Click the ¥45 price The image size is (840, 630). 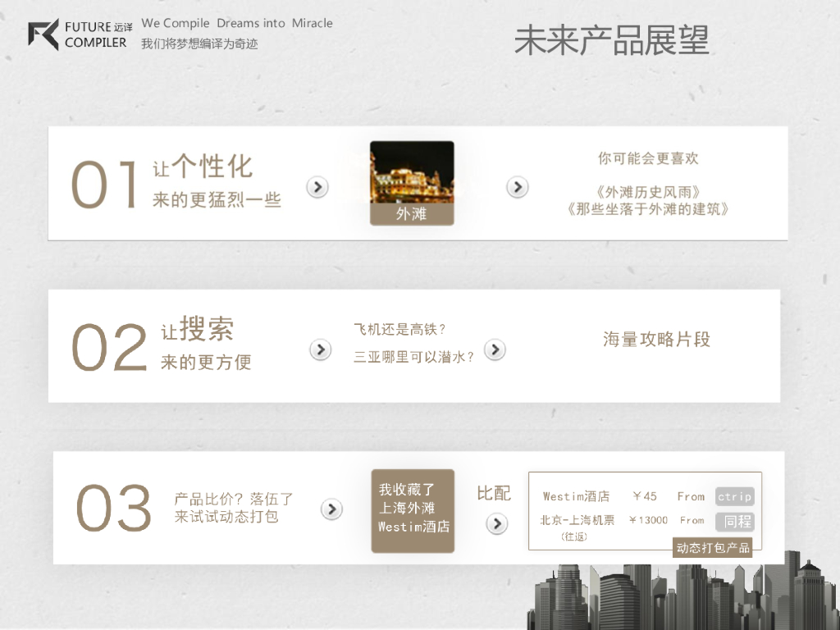click(x=645, y=496)
